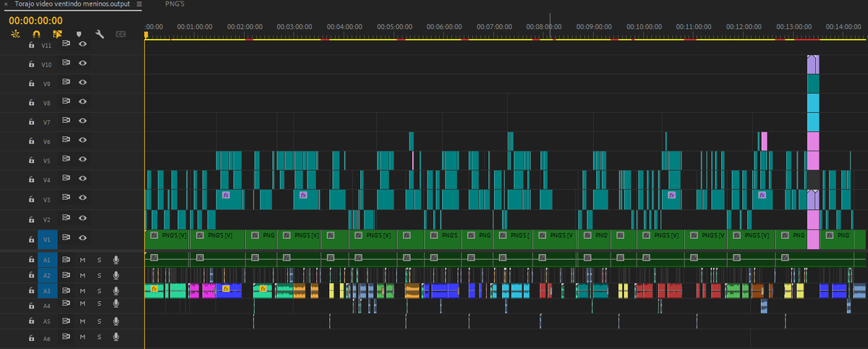
Task: Enable voice-over record on A3
Action: coord(115,290)
